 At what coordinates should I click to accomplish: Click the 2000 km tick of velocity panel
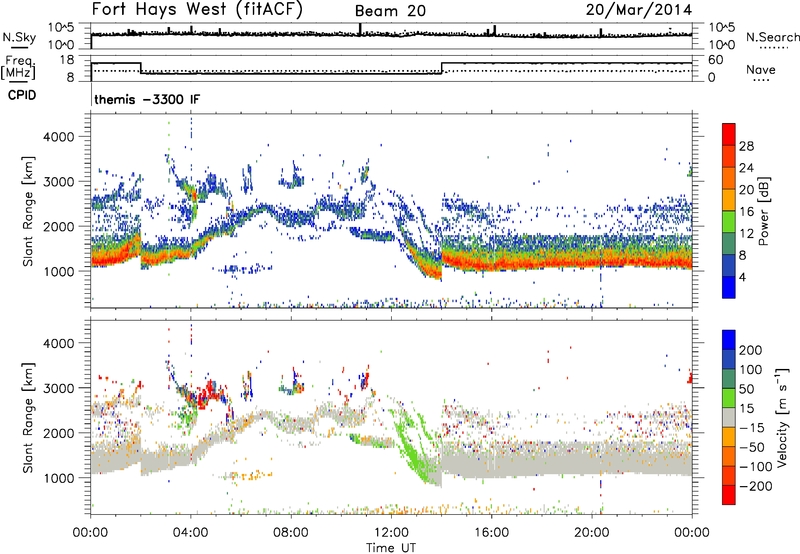pos(58,433)
